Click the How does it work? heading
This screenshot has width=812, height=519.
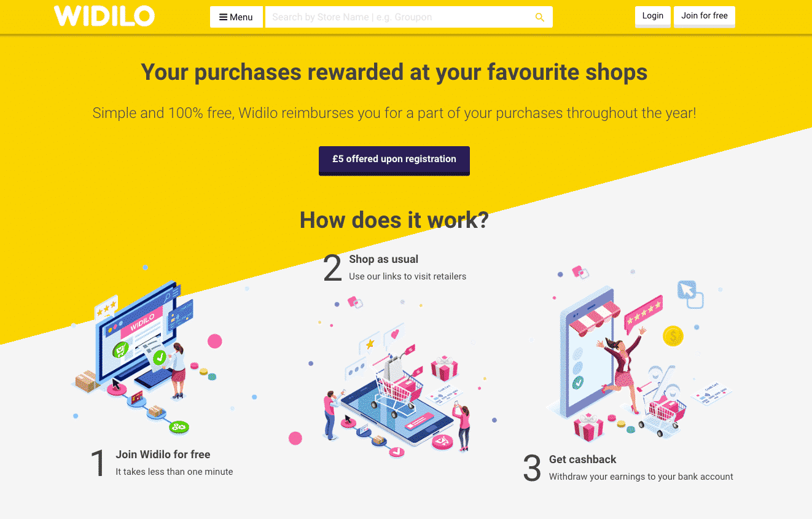394,220
